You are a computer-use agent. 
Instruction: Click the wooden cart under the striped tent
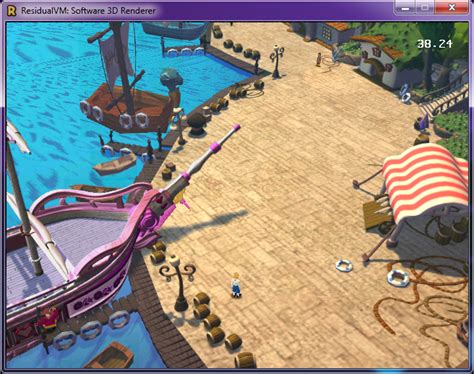pyautogui.click(x=377, y=214)
